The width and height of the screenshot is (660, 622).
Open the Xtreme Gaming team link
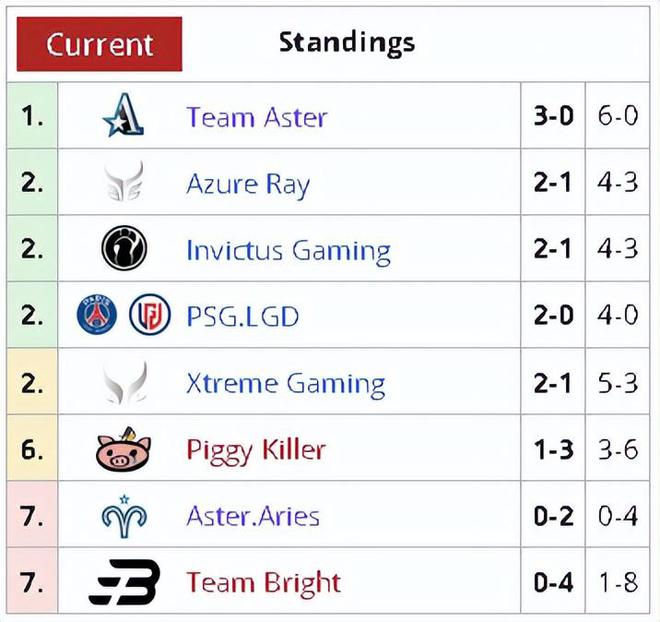click(286, 384)
